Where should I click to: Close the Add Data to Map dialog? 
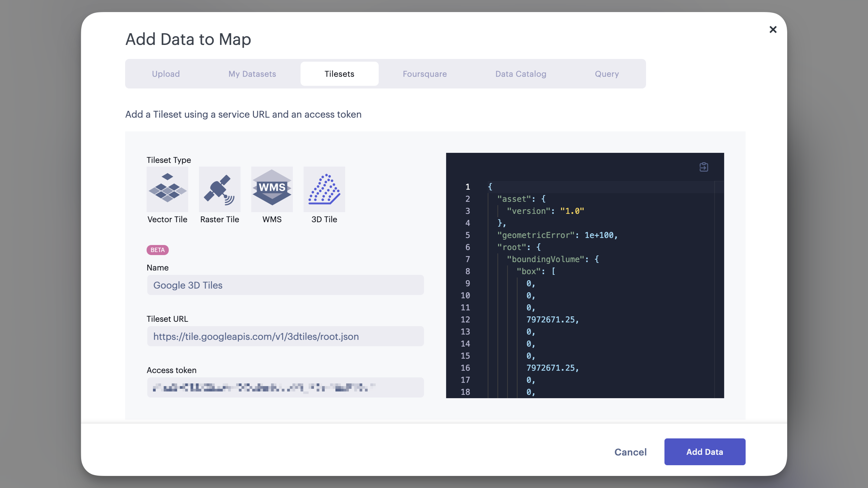pyautogui.click(x=773, y=29)
